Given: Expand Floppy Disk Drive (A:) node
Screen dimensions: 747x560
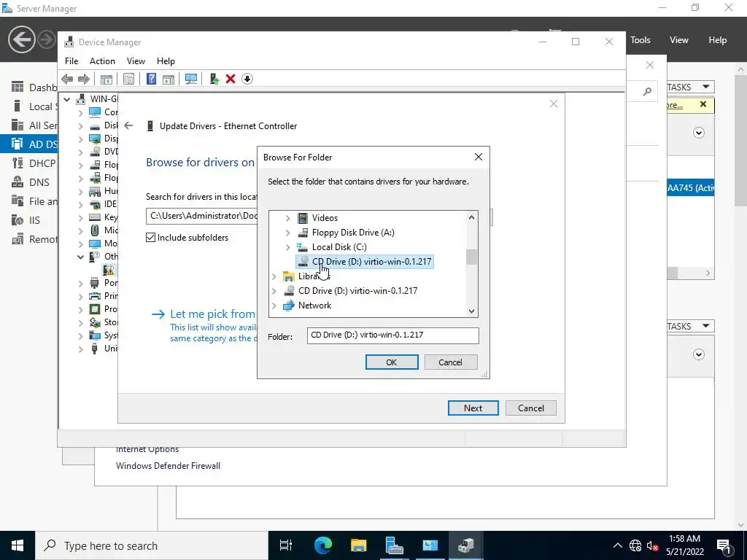Looking at the screenshot, I should click(x=287, y=233).
